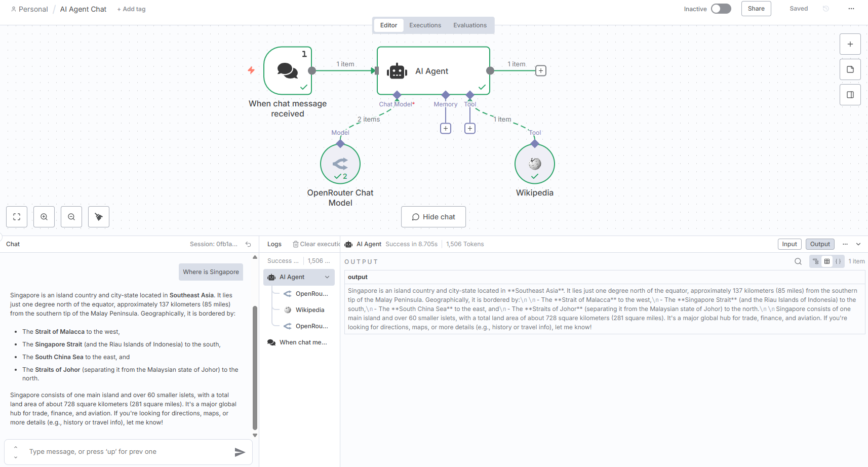Click the Hide chat button
868x467 pixels.
pyautogui.click(x=433, y=217)
